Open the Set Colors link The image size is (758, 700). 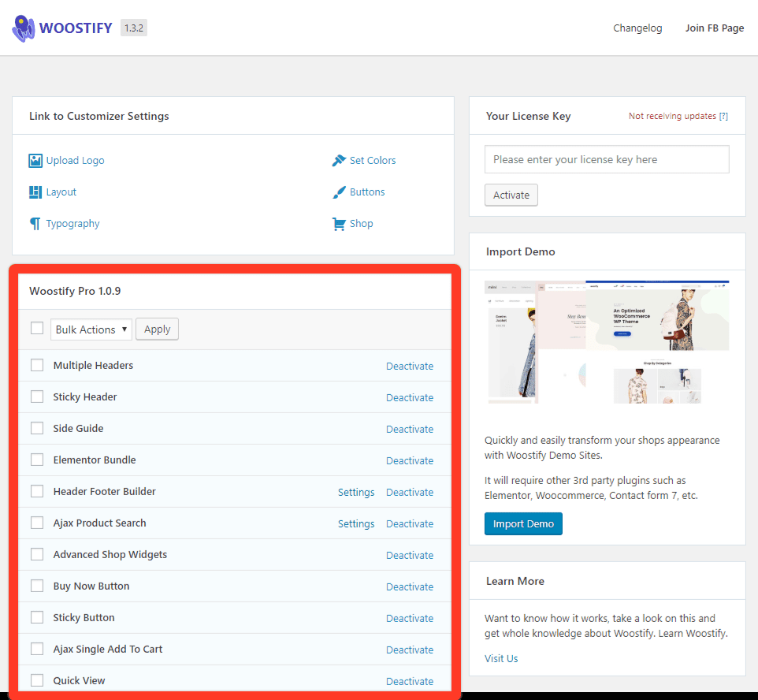pos(373,161)
